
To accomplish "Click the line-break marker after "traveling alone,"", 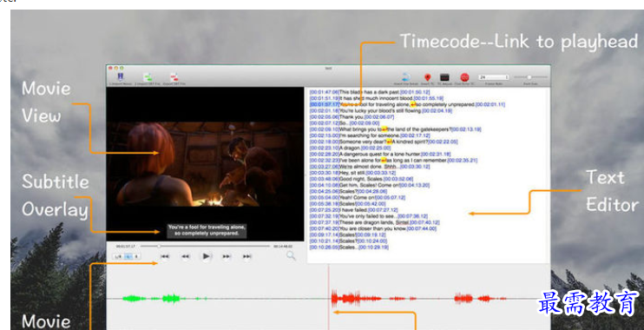I will (x=413, y=105).
